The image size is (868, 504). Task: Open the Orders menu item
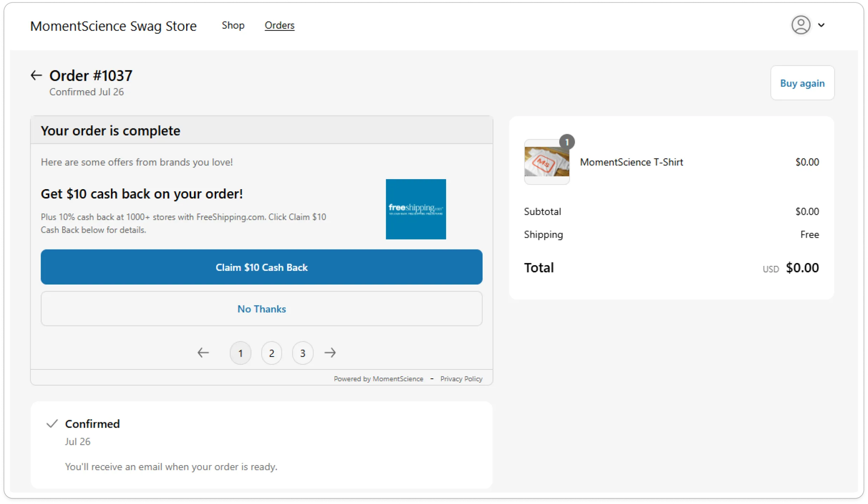pos(279,25)
